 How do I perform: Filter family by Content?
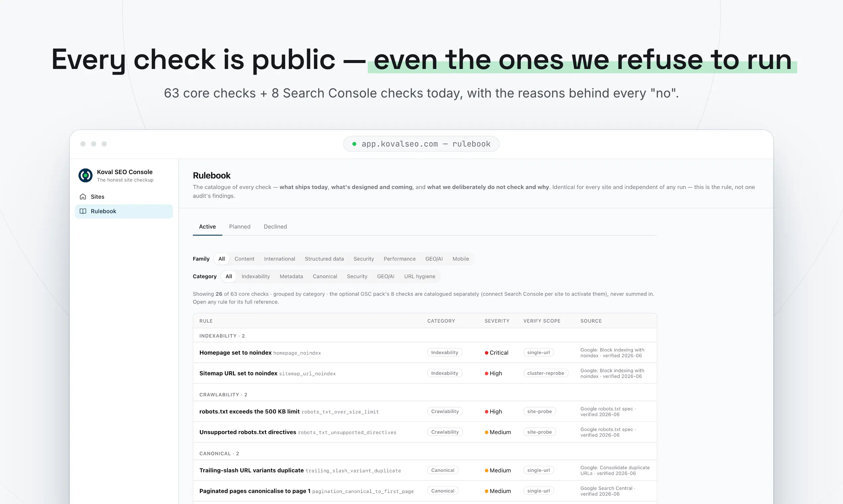tap(244, 259)
